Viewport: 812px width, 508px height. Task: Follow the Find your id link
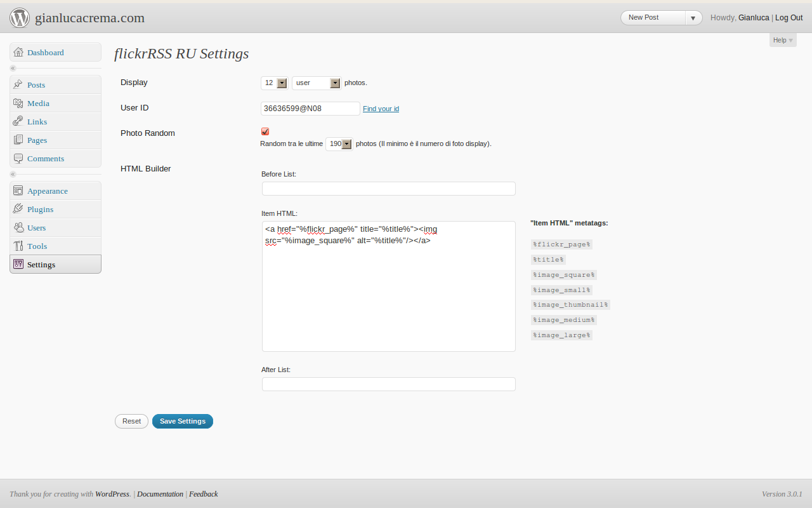pos(381,109)
